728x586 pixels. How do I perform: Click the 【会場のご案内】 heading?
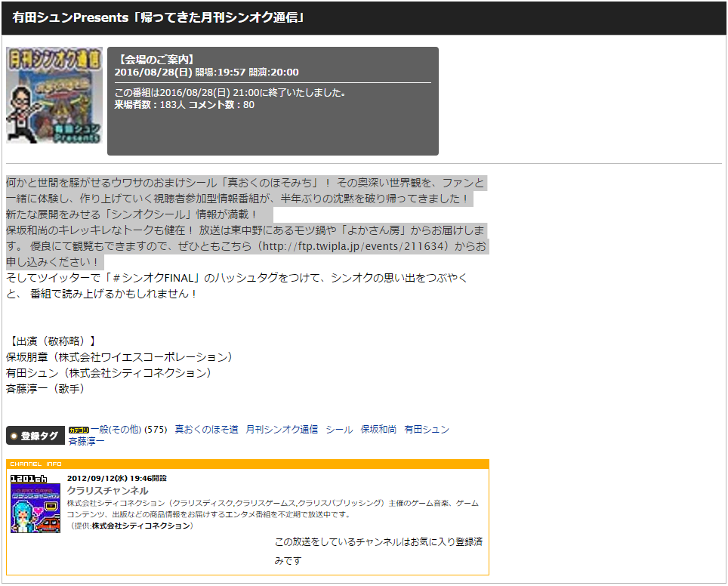(x=155, y=60)
